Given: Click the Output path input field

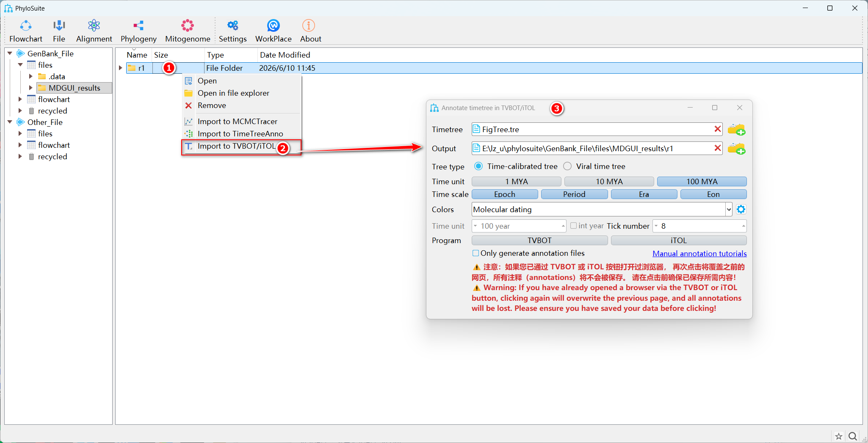Looking at the screenshot, I should click(x=597, y=148).
